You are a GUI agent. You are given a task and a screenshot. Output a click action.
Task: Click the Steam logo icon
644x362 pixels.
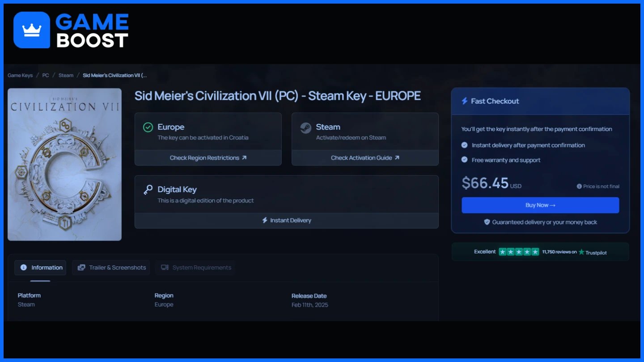click(306, 128)
